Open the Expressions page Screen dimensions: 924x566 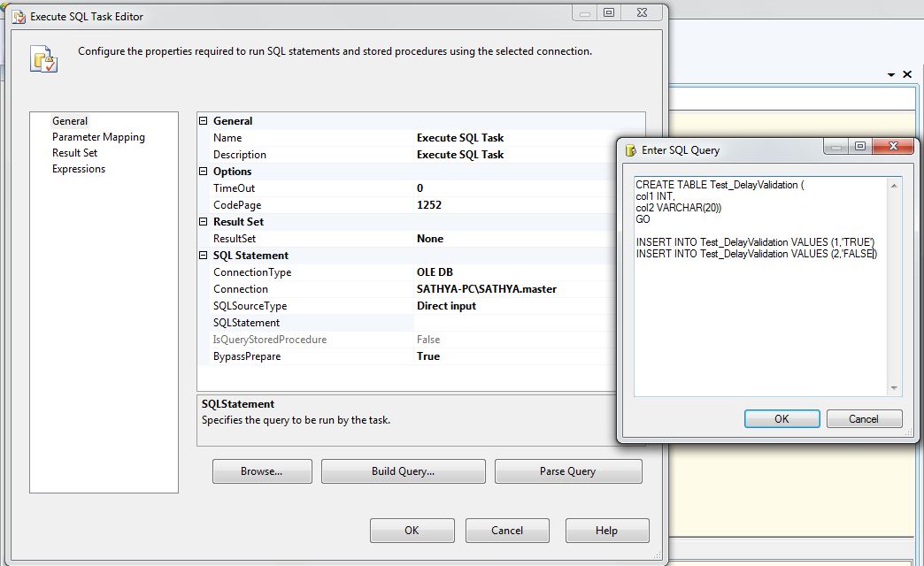tap(78, 169)
